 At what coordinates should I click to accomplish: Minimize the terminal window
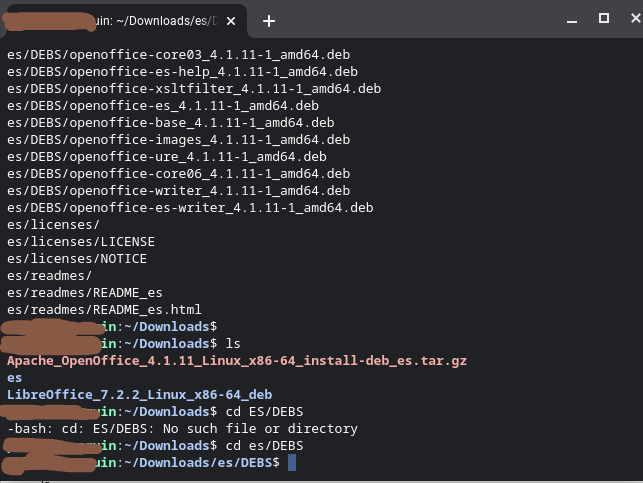tap(572, 21)
